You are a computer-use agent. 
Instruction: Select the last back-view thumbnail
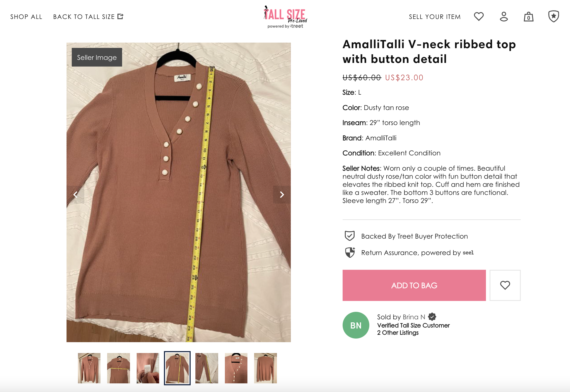point(266,368)
